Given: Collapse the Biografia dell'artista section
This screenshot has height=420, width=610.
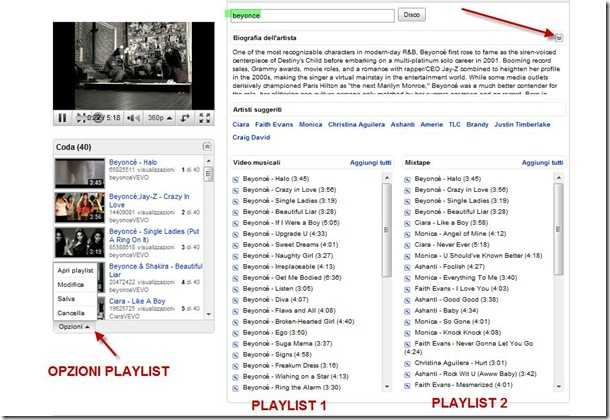Looking at the screenshot, I should (559, 38).
